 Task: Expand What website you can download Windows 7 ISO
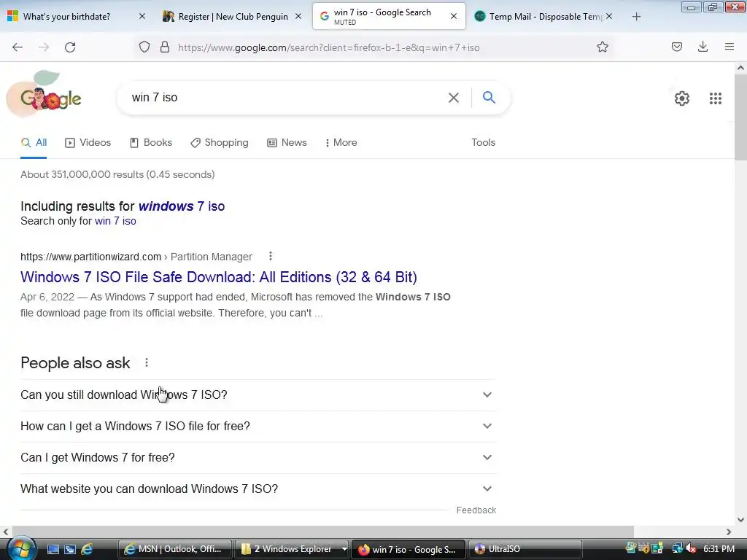coord(258,489)
